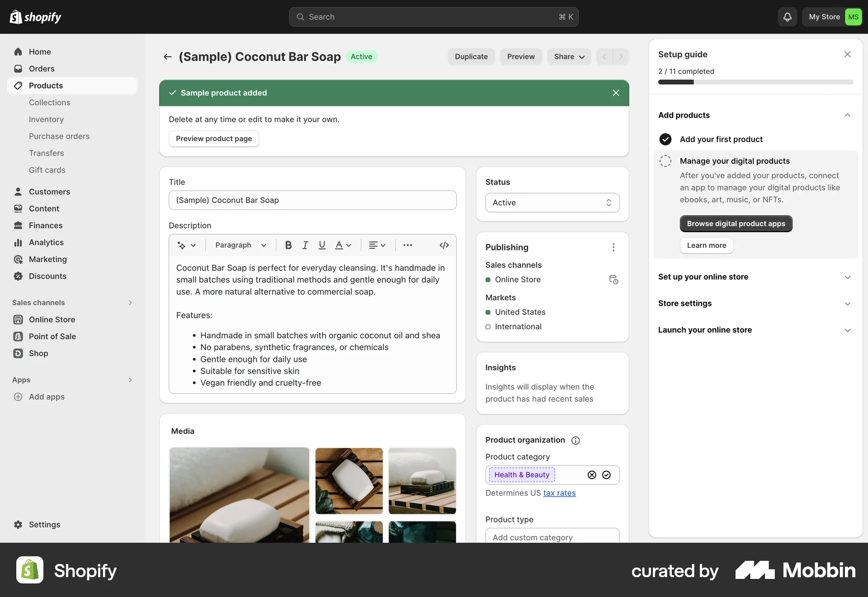Apply italic styling to description text
Screen dimensions: 868x597
[x=305, y=245]
